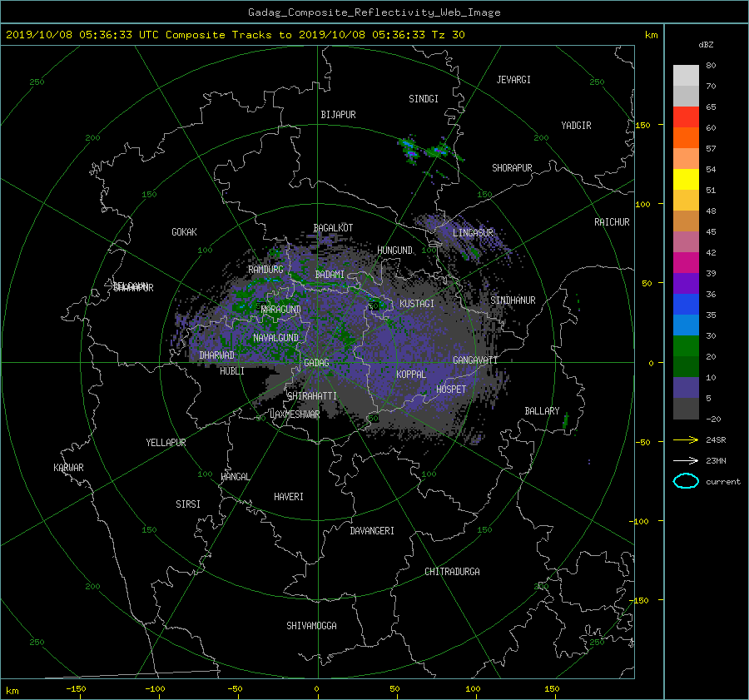This screenshot has width=749, height=700.
Task: Click the SHIRAHATTI city label
Action: [x=312, y=396]
